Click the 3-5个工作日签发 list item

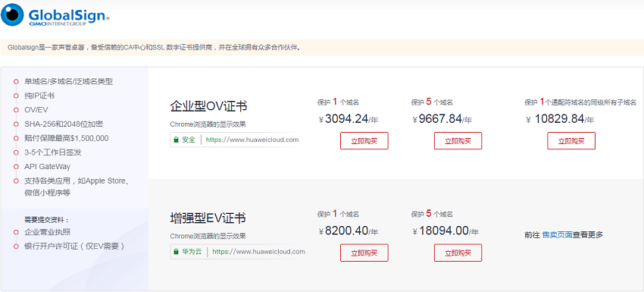pos(53,152)
